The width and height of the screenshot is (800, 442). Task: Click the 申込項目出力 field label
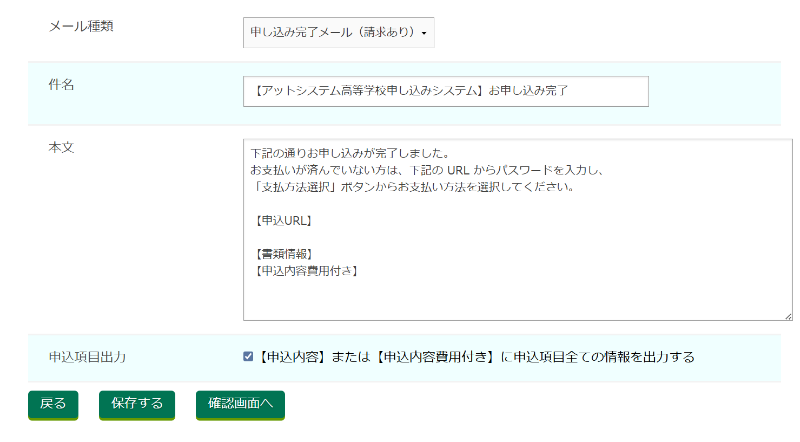click(x=87, y=356)
